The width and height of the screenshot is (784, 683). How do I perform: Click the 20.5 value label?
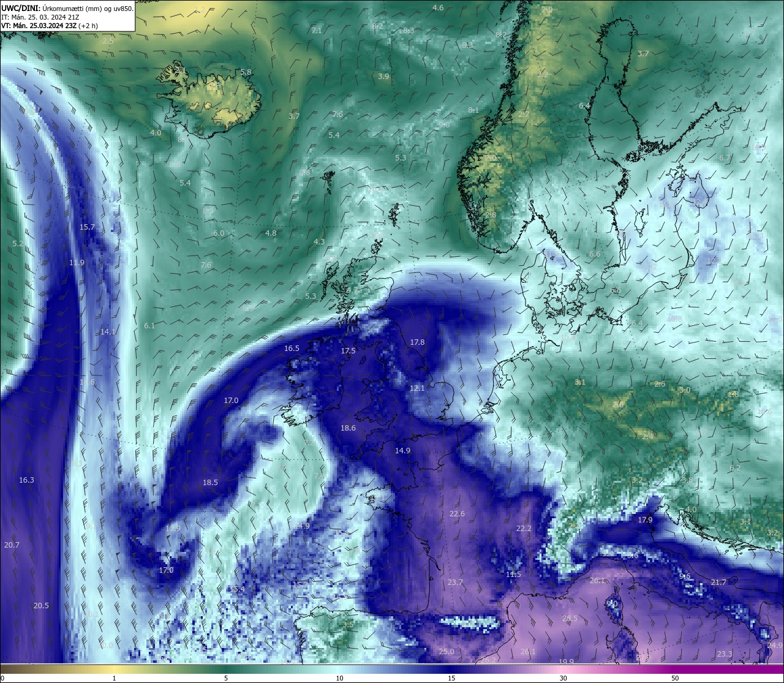[x=41, y=606]
